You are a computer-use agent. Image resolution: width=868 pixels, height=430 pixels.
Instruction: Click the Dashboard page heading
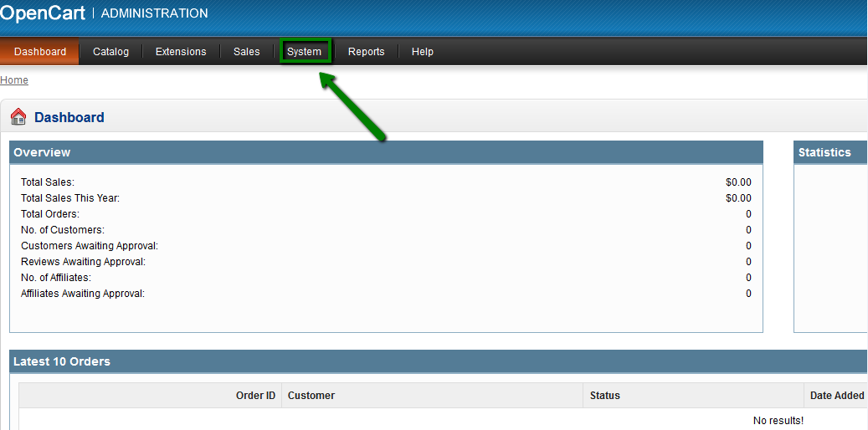69,118
